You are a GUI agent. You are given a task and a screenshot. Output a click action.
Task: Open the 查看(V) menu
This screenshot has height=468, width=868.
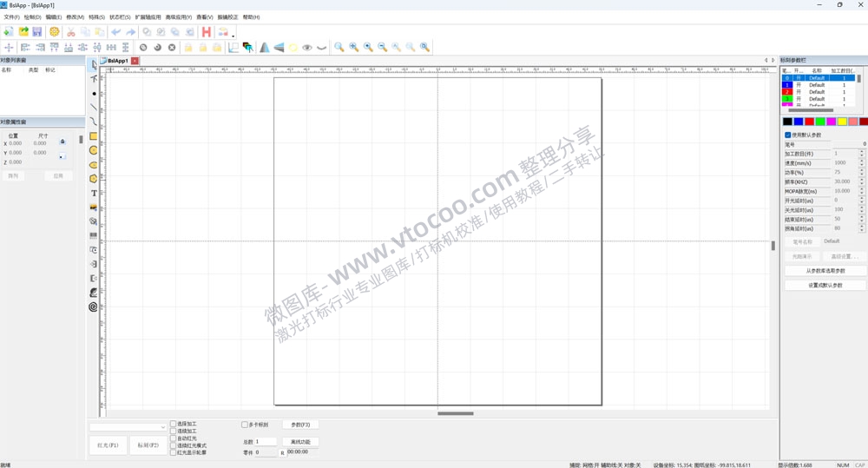(x=205, y=17)
